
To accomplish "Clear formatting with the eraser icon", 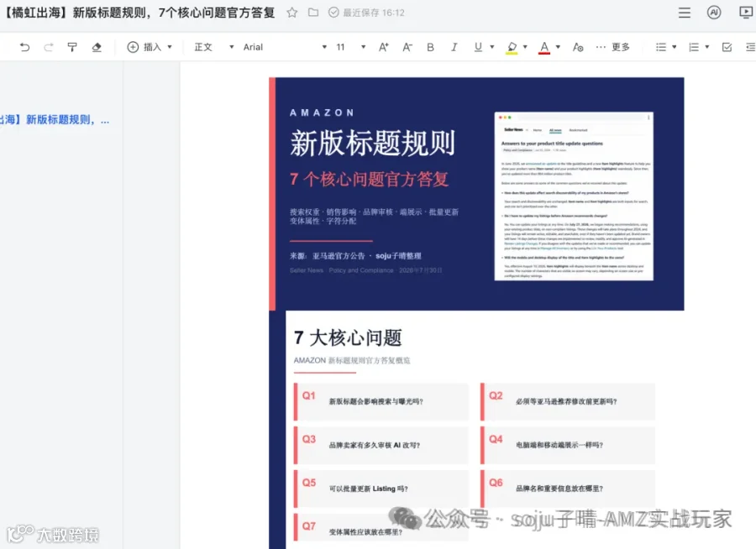I will pyautogui.click(x=97, y=47).
